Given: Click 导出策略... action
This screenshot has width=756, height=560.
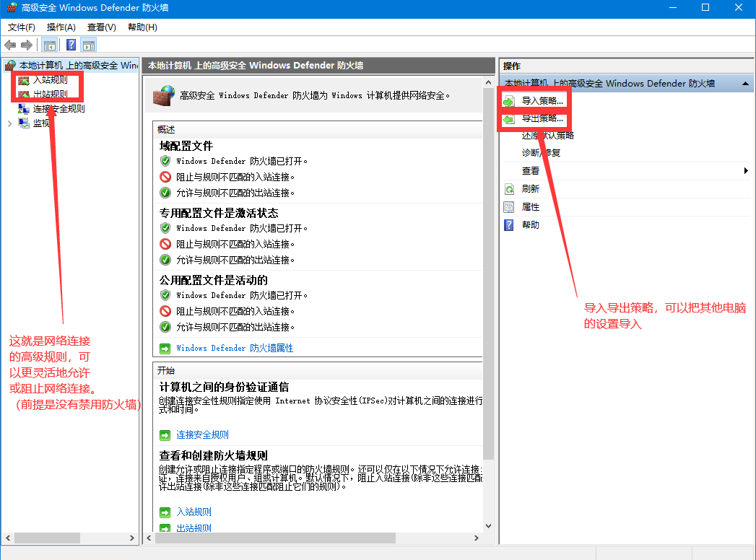Looking at the screenshot, I should click(542, 118).
